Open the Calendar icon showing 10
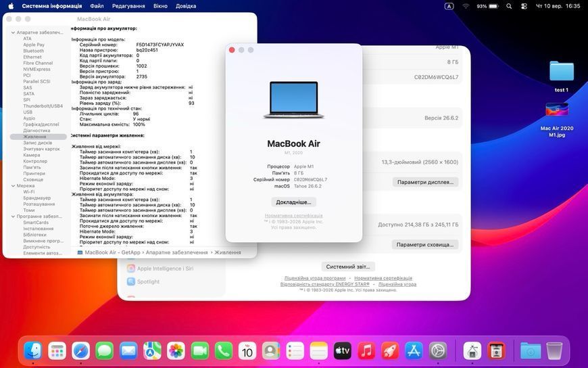Screen dimensions: 588x368 (247, 352)
